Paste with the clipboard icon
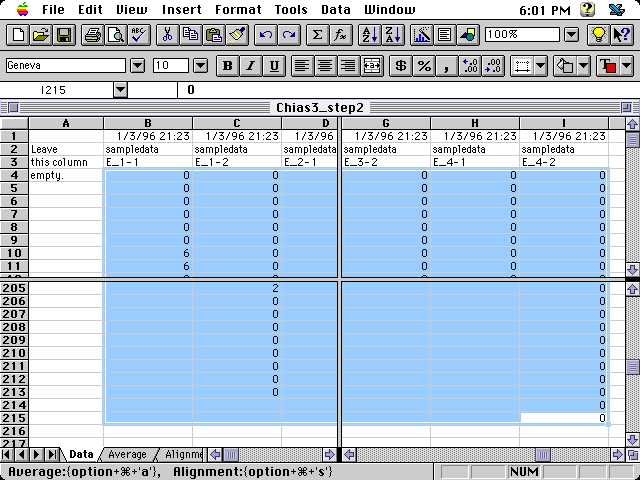The height and width of the screenshot is (480, 640). (214, 35)
